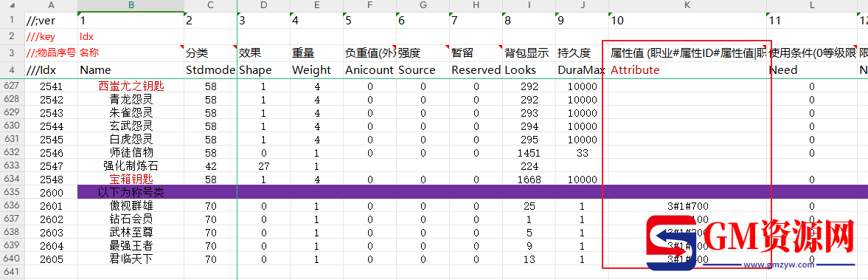The width and height of the screenshot is (868, 280).
Task: Click the 'Reserved' cell
Action: [x=476, y=70]
